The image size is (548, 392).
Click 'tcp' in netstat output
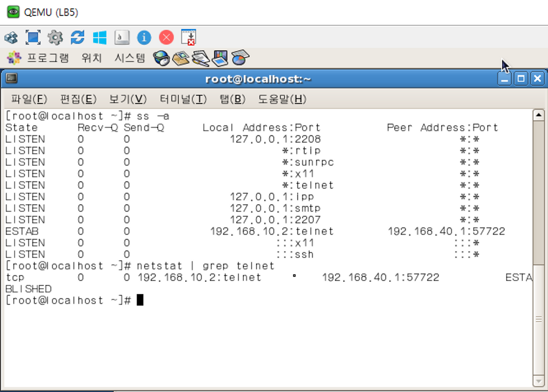tap(15, 277)
